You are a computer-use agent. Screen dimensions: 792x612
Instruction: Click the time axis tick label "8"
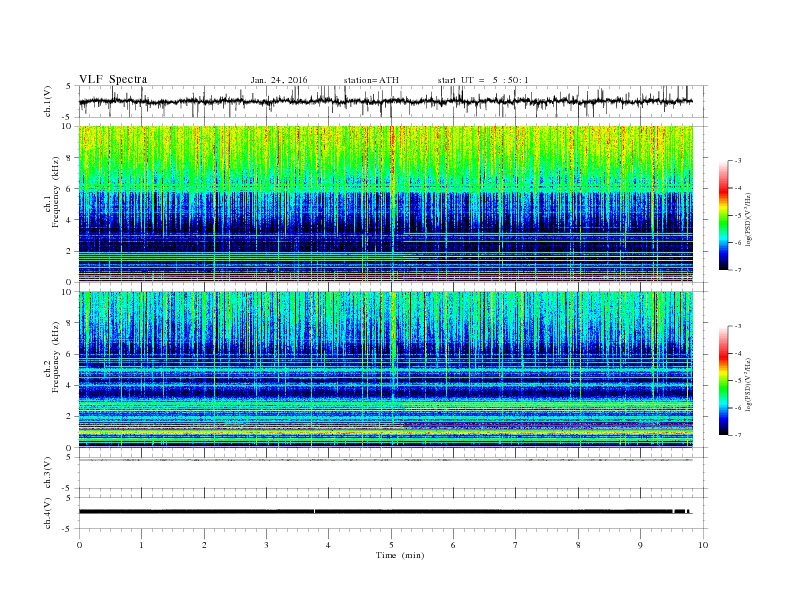tap(578, 545)
